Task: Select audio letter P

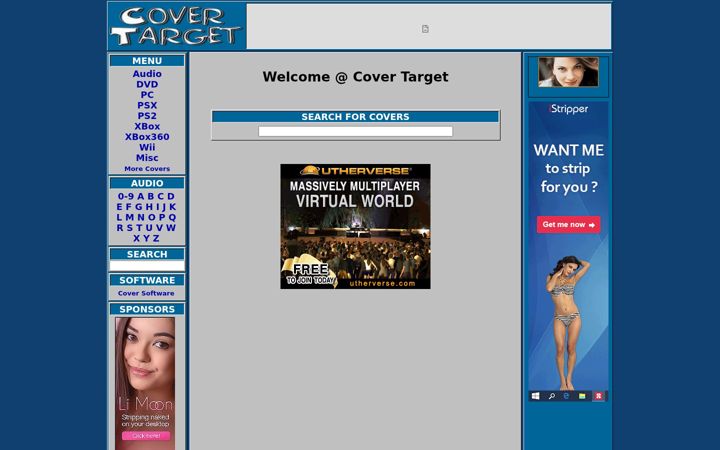Action: click(162, 218)
